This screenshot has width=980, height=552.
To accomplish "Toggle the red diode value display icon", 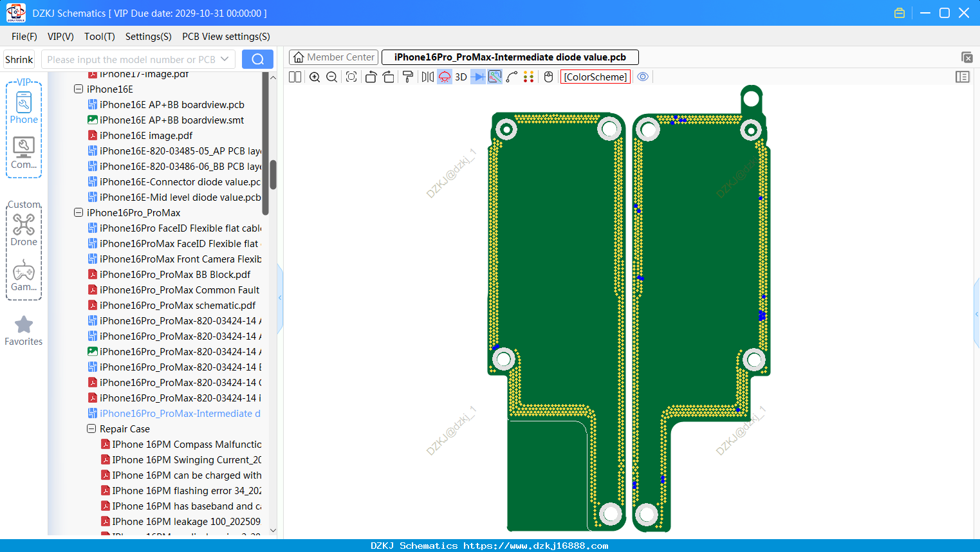I will [x=445, y=77].
